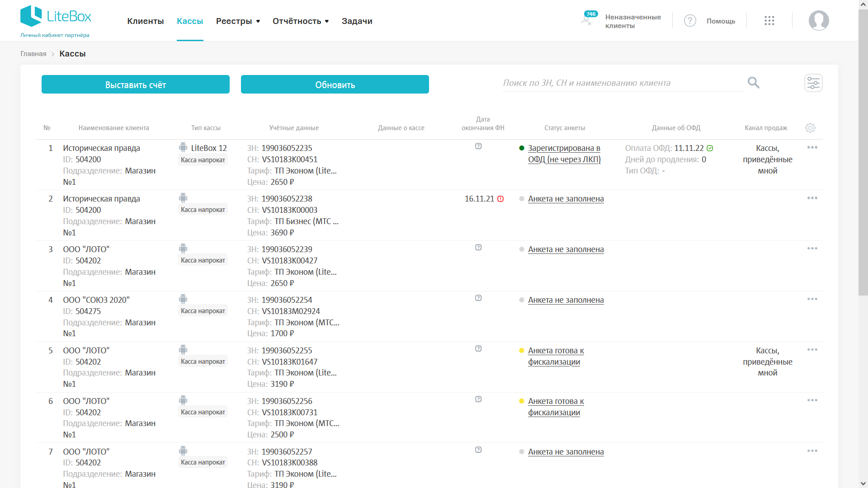
Task: Open status Зарегистрирована в ОФД link
Action: [564, 154]
